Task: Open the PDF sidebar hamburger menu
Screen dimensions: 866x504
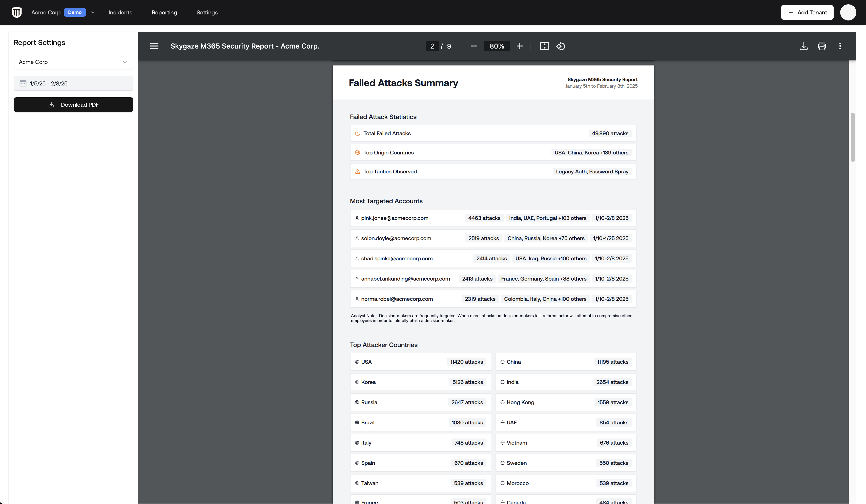Action: (154, 46)
